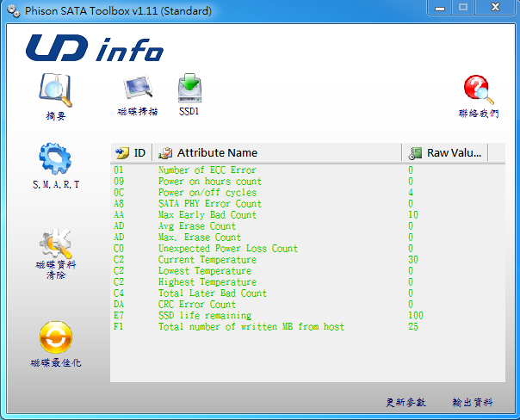This screenshot has width=520, height=420.
Task: Click ID cell E7
Action: point(119,316)
